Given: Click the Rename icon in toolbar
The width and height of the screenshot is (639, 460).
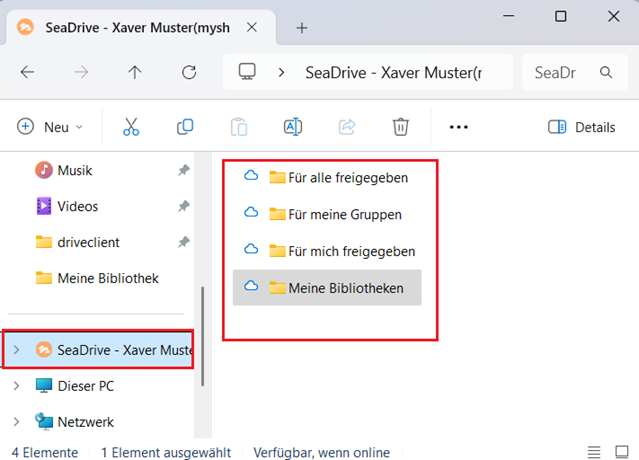Looking at the screenshot, I should coord(292,127).
